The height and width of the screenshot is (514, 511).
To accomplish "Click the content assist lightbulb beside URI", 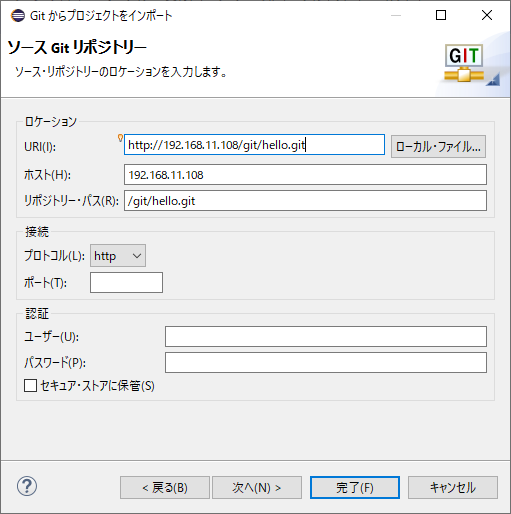I will 121,138.
